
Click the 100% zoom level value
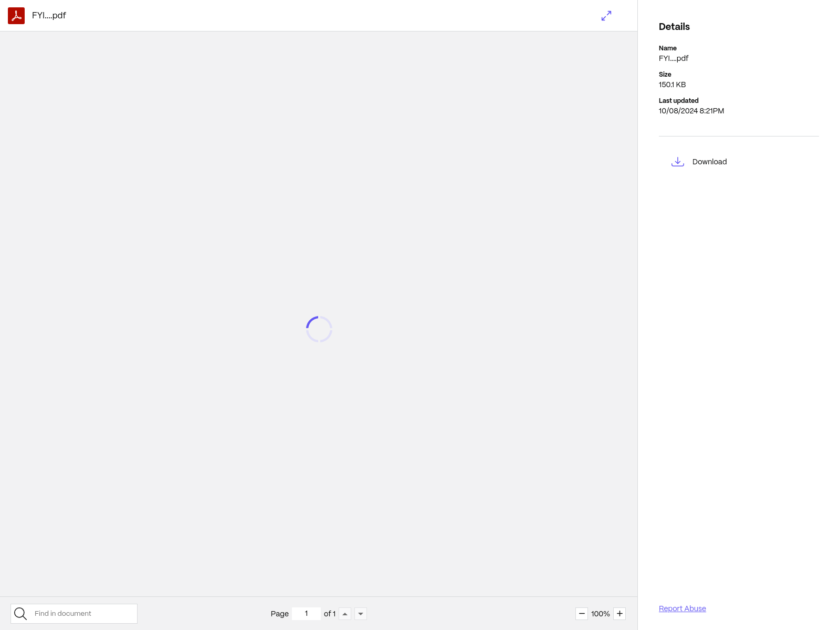601,614
